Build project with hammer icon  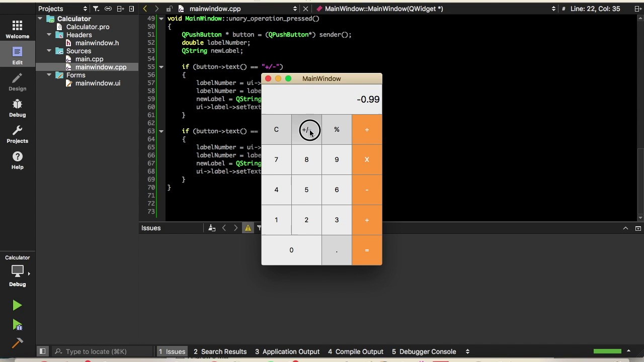point(17,343)
